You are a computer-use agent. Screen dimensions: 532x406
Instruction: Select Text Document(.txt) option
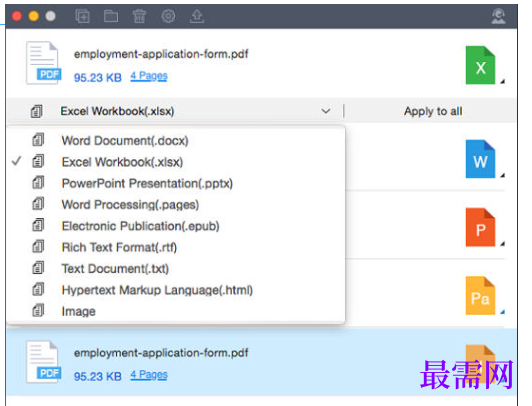[x=176, y=269]
